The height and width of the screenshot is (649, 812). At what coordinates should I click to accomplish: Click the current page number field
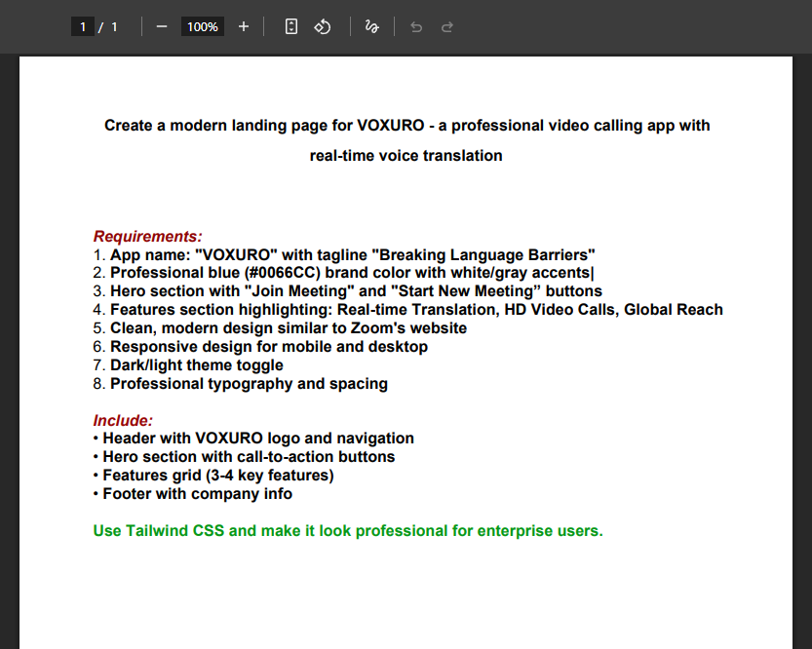[x=82, y=27]
